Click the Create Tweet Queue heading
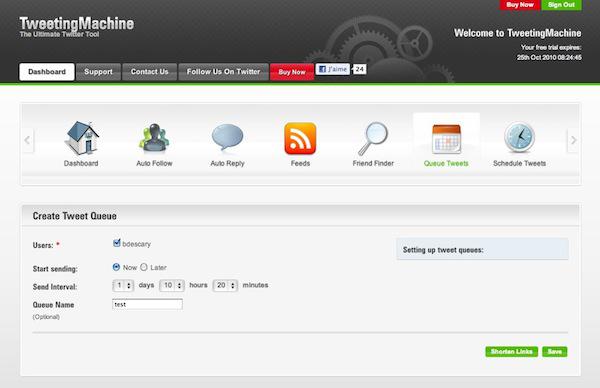 point(75,216)
